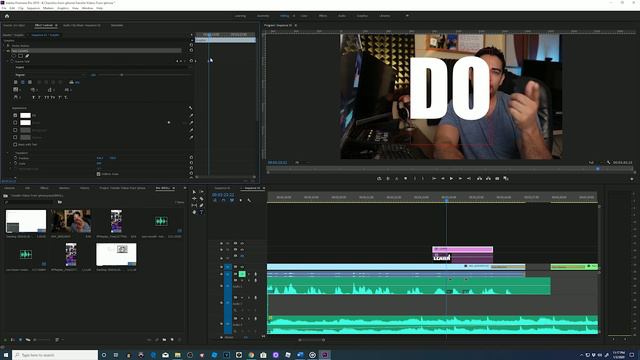640x360 pixels.
Task: Toggle the Stroke checkbox
Action: pos(15,123)
